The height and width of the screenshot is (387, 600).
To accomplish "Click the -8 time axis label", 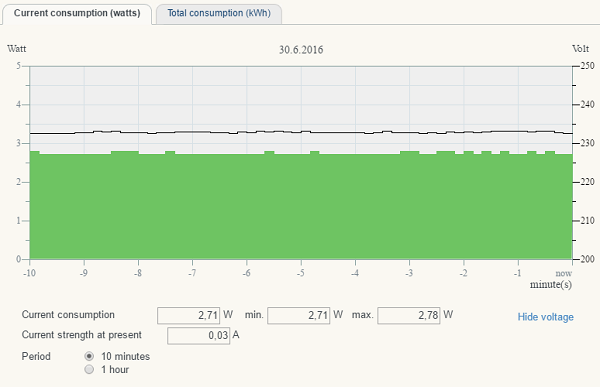I will 138,273.
